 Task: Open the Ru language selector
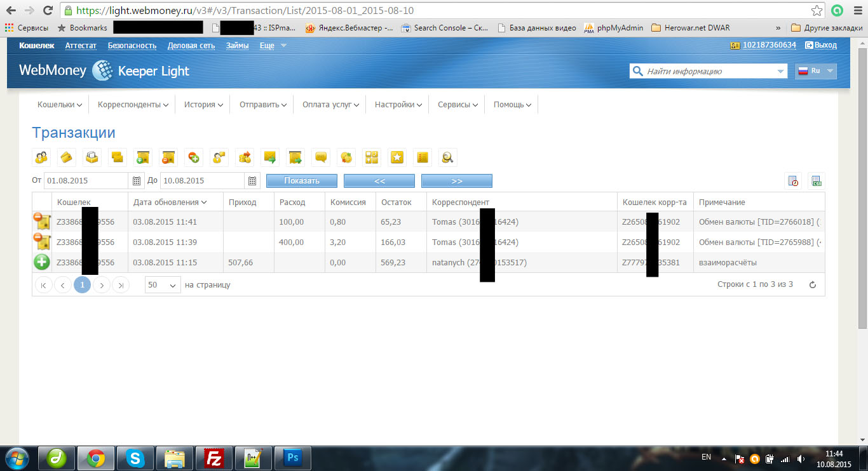(816, 71)
